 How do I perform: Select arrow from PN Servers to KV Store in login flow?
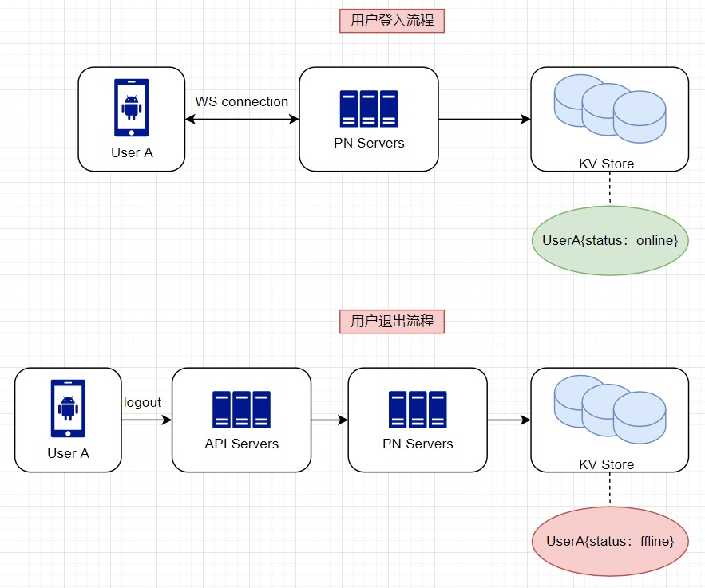click(x=484, y=120)
